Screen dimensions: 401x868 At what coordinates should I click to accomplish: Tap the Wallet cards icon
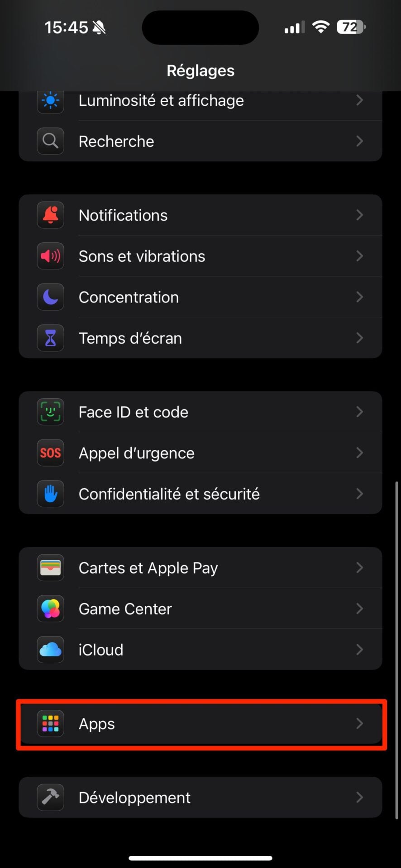tap(50, 568)
